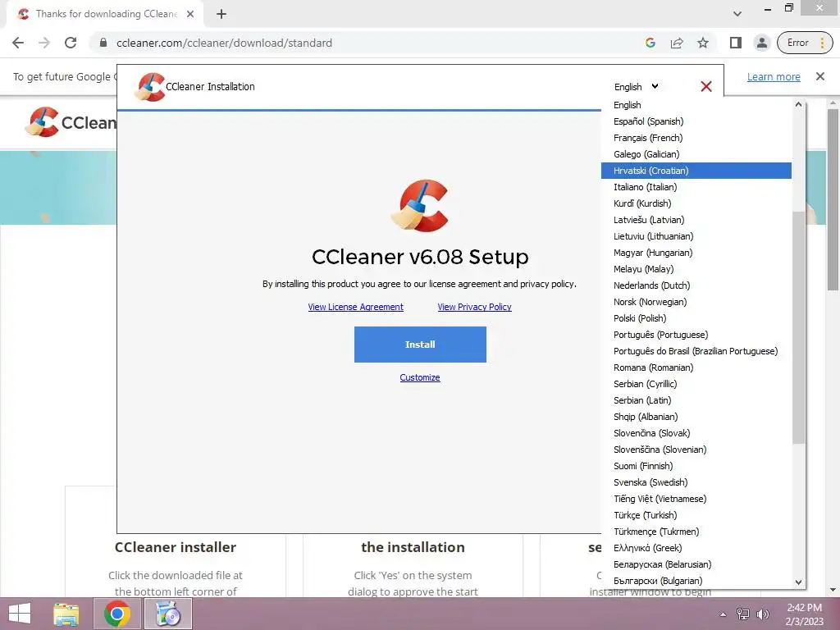The height and width of the screenshot is (630, 840).
Task: Select English in language list
Action: pyautogui.click(x=696, y=105)
